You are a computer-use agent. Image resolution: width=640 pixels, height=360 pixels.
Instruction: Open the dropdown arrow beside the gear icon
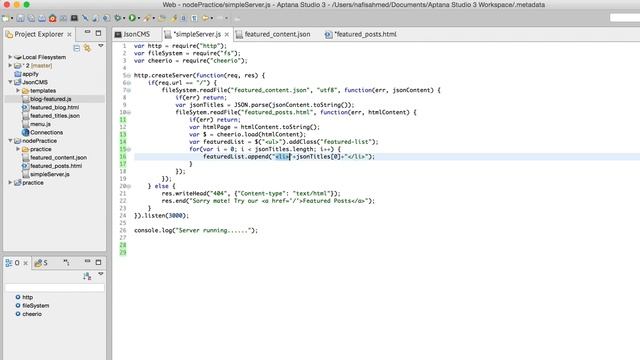pos(124,18)
